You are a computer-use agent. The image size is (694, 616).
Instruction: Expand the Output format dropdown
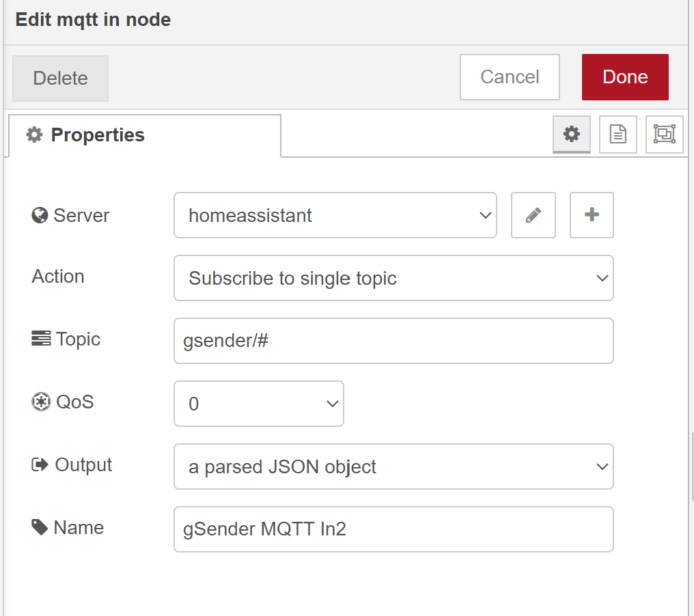(x=393, y=466)
